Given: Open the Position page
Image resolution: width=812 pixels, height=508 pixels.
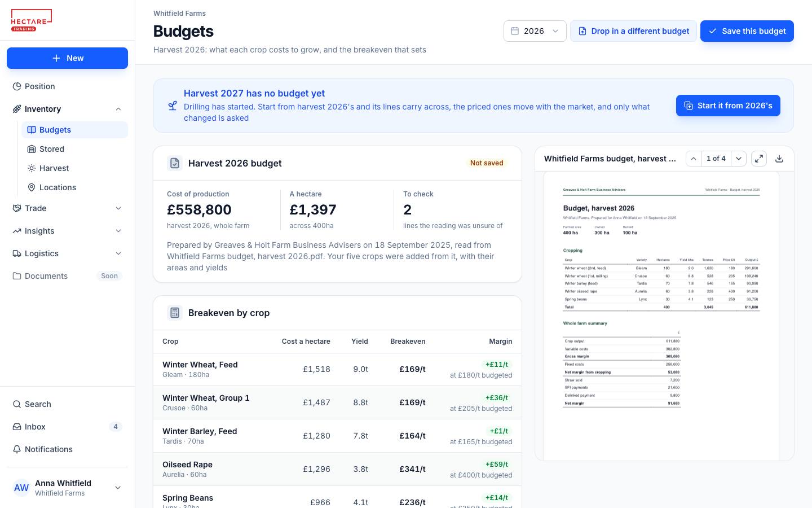Looking at the screenshot, I should click(x=67, y=86).
